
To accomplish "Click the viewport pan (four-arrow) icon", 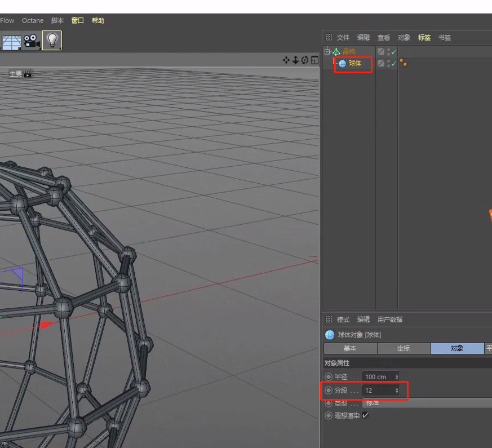I will coord(286,60).
